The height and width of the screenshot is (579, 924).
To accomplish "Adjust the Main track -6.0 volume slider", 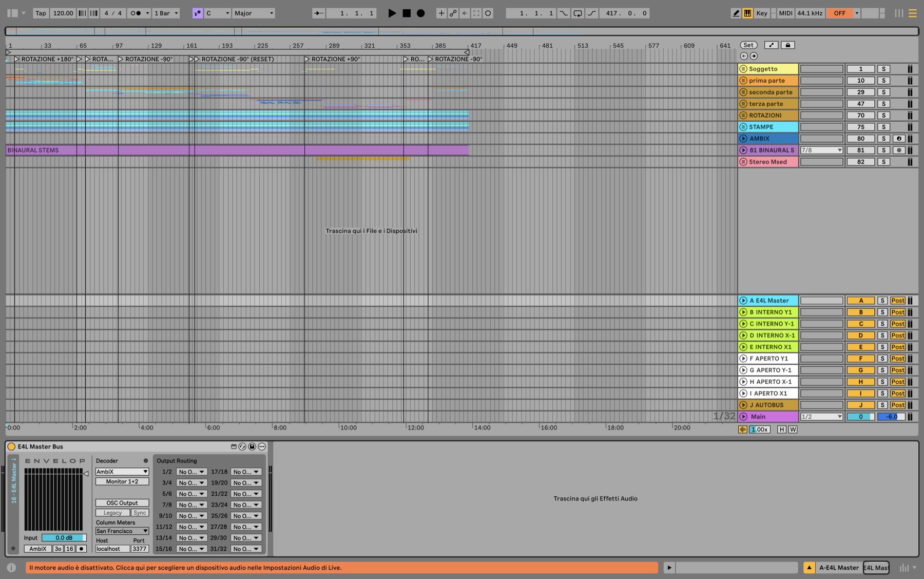I will click(x=891, y=417).
